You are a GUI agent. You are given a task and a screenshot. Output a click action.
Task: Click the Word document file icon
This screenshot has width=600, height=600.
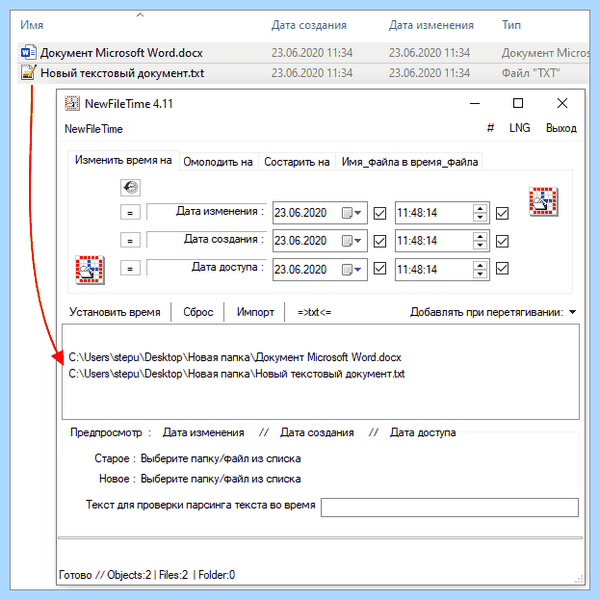[28, 52]
